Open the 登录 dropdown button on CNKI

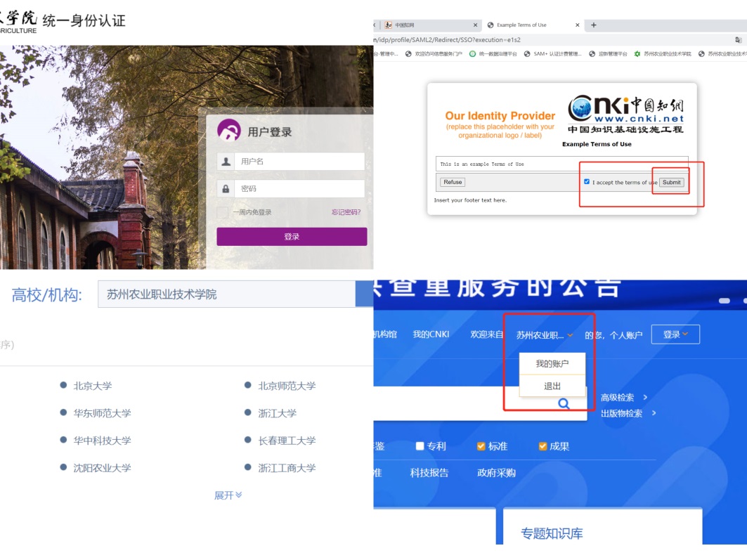[x=675, y=334]
